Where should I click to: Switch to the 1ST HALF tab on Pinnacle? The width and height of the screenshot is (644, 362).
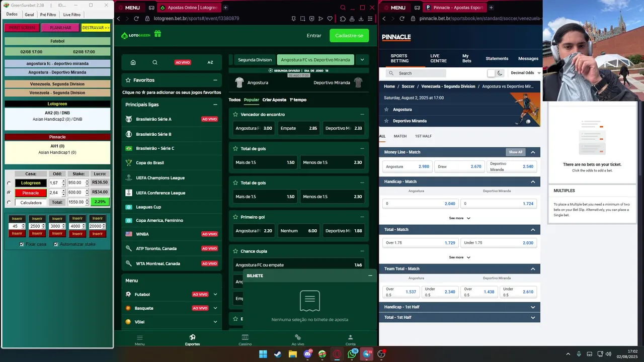pos(423,136)
